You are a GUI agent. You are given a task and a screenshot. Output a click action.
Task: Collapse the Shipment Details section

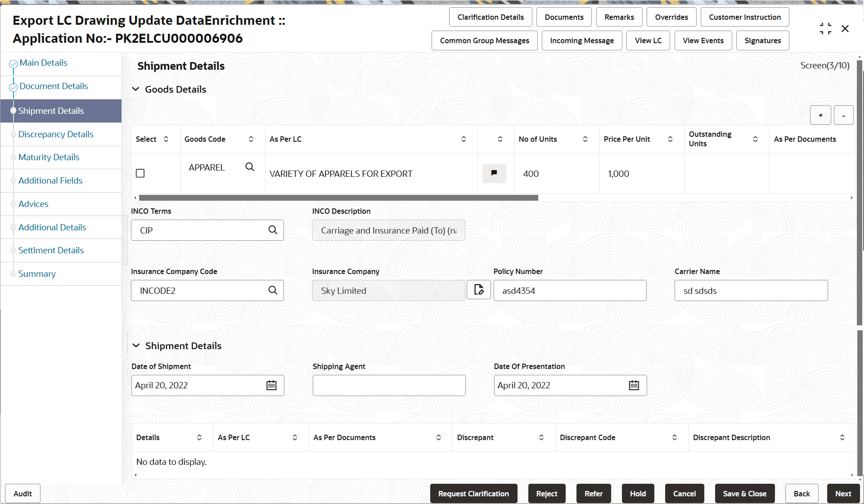point(136,345)
